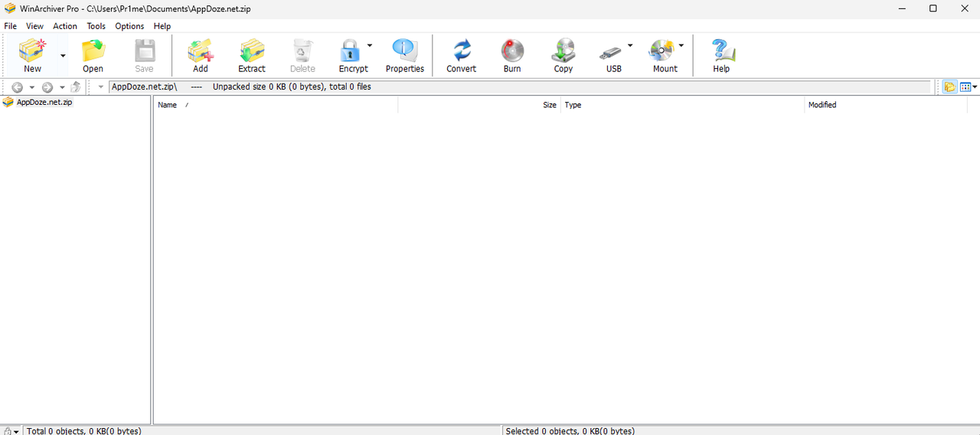The width and height of the screenshot is (980, 435).
Task: Maximize the WinArchiver Pro window
Action: click(933, 8)
